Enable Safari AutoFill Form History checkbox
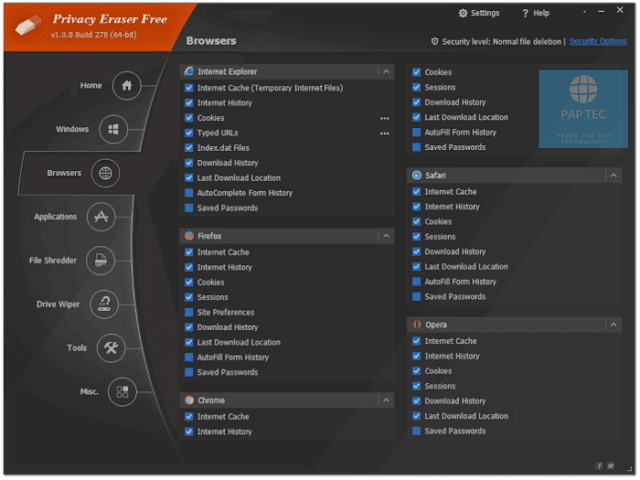Screen dimensions: 640x480 point(416,282)
